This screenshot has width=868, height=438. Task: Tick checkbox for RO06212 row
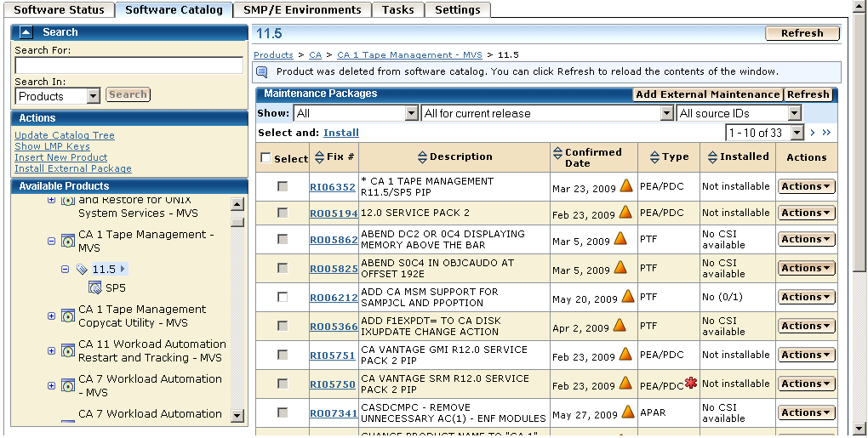283,297
